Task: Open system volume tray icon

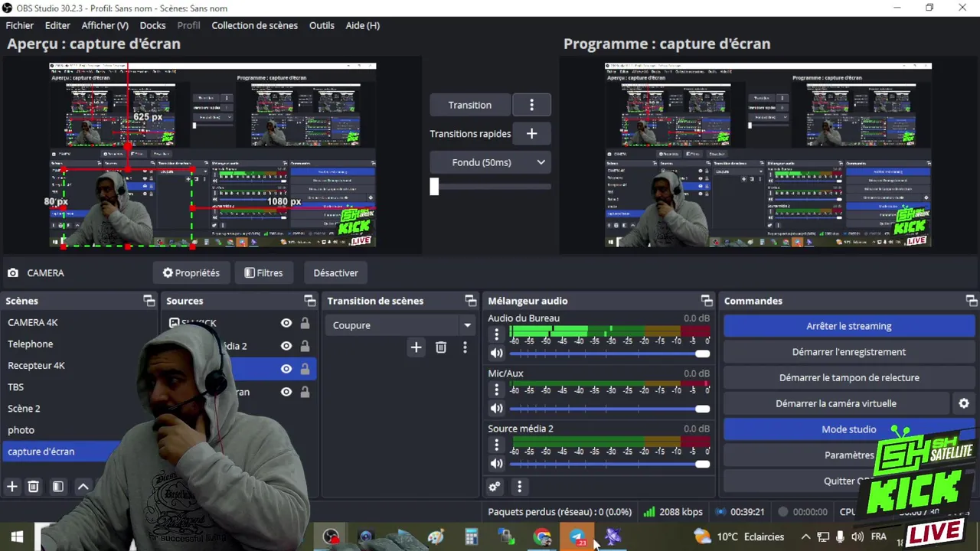Action: pos(857,536)
